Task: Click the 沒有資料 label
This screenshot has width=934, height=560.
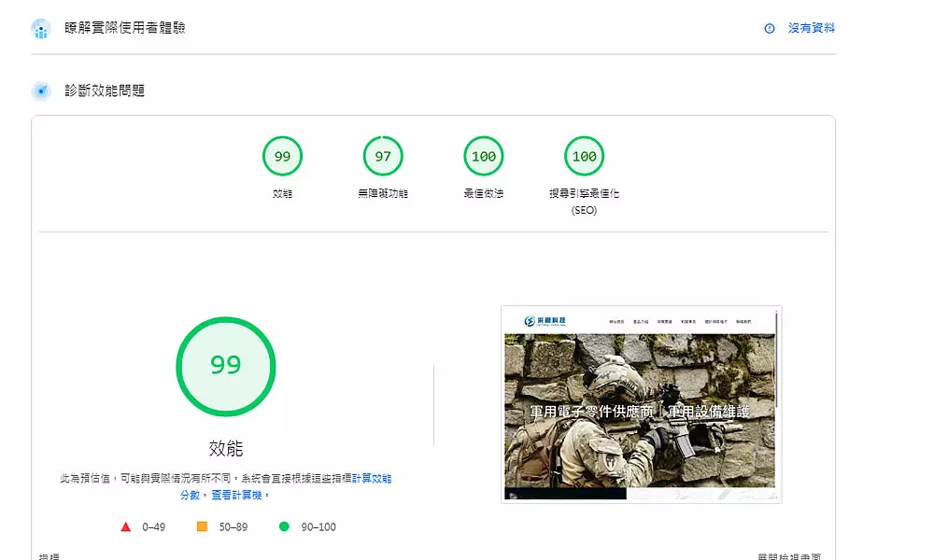Action: point(811,29)
